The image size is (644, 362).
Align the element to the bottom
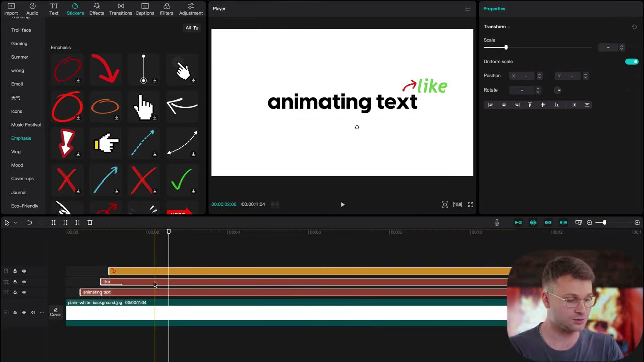[556, 105]
